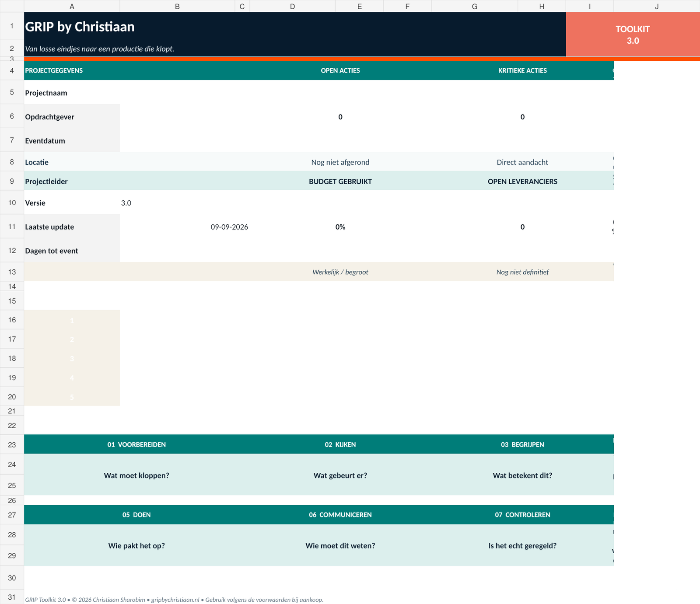Select the Locatie label cell
This screenshot has height=604, width=700.
tap(72, 162)
